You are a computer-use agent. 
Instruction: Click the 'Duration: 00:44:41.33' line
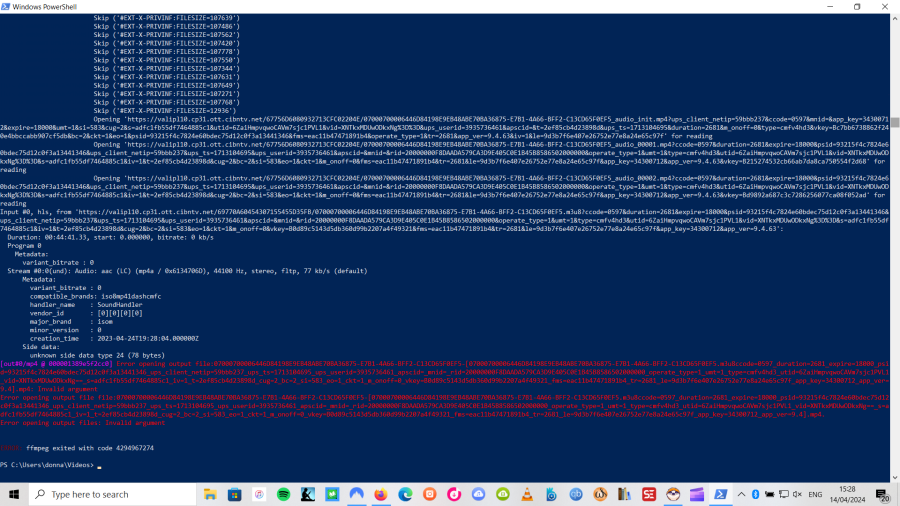[x=110, y=237]
